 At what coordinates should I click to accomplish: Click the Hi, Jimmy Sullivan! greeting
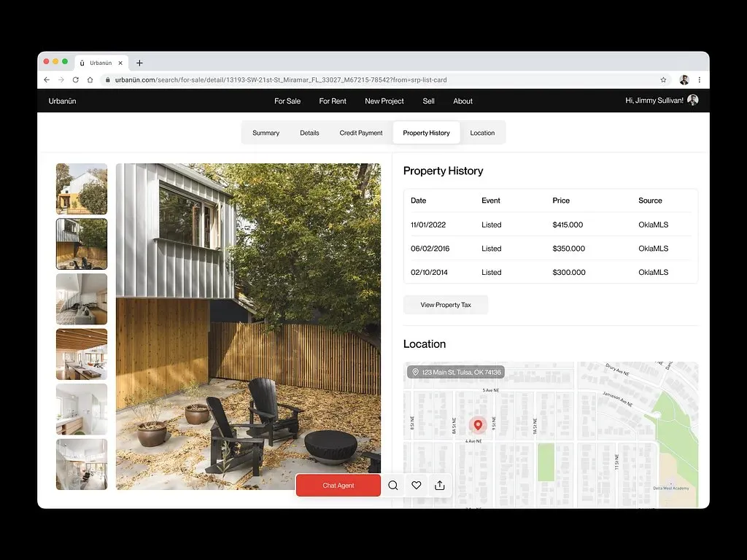654,101
